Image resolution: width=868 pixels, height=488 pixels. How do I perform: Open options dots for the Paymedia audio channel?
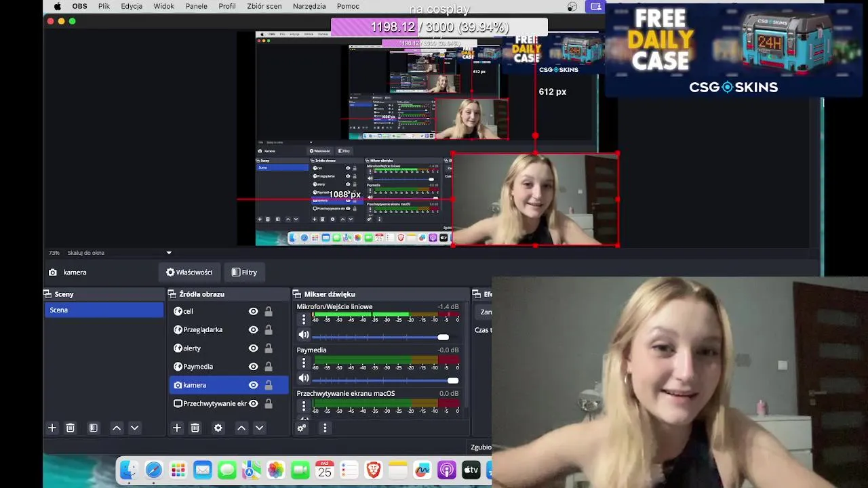(x=304, y=363)
